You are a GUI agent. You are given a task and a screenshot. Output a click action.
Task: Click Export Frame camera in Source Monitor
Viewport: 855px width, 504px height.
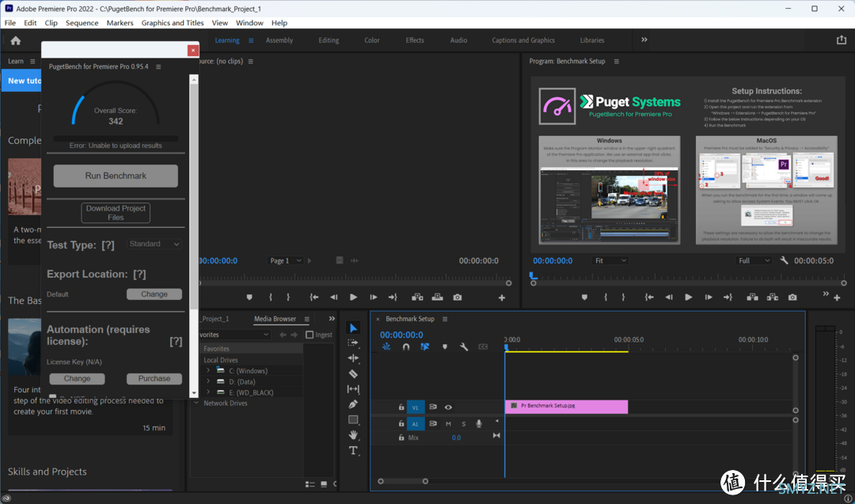pyautogui.click(x=458, y=297)
